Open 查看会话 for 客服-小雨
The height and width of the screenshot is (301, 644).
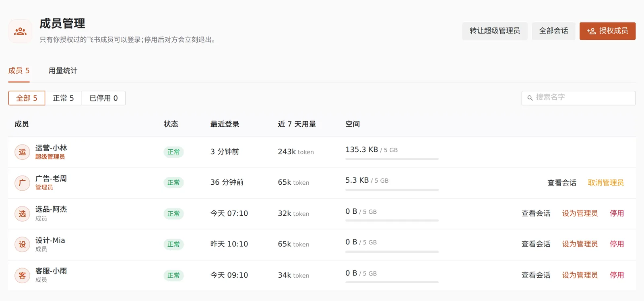(536, 275)
